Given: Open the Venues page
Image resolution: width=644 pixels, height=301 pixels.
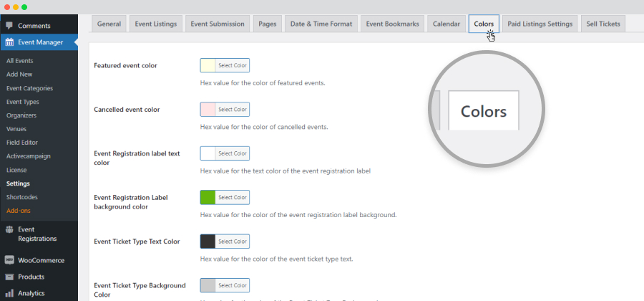Looking at the screenshot, I should pos(16,129).
